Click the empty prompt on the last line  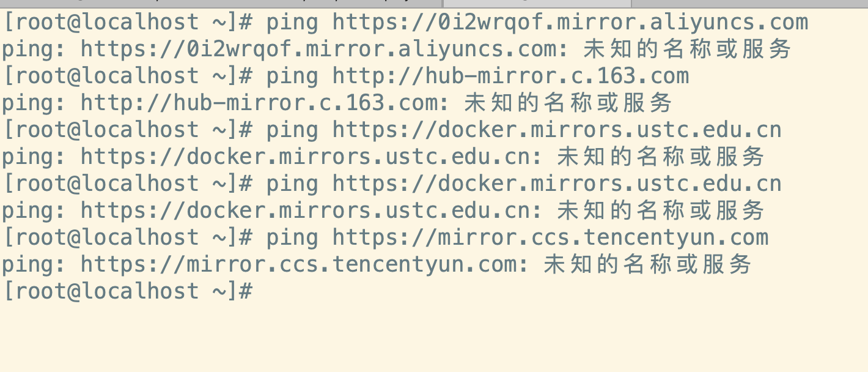[128, 291]
